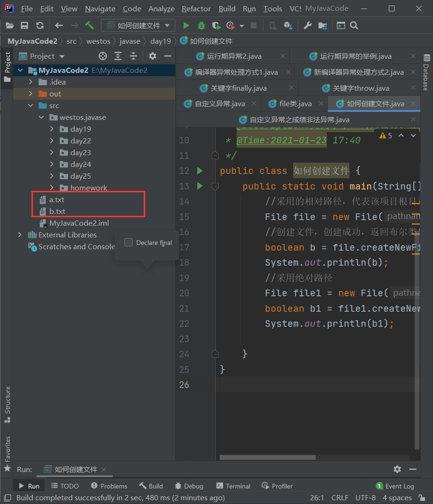
Task: Build project with the green hammer icon
Action: [90, 25]
